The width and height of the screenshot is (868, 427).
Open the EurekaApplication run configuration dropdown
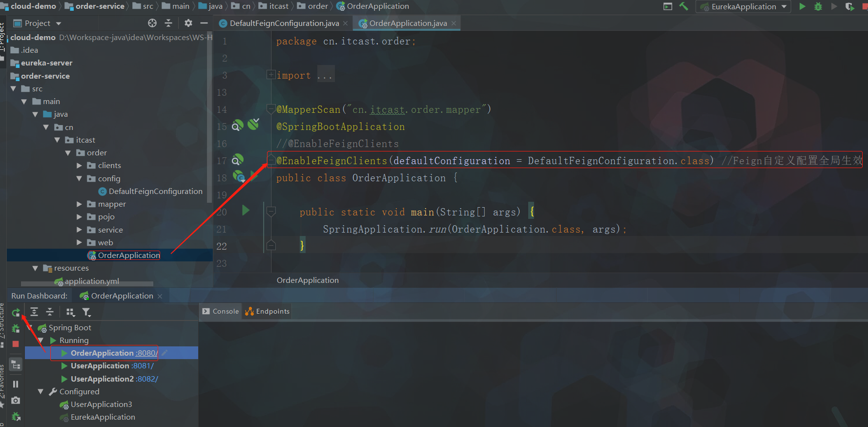pyautogui.click(x=744, y=6)
